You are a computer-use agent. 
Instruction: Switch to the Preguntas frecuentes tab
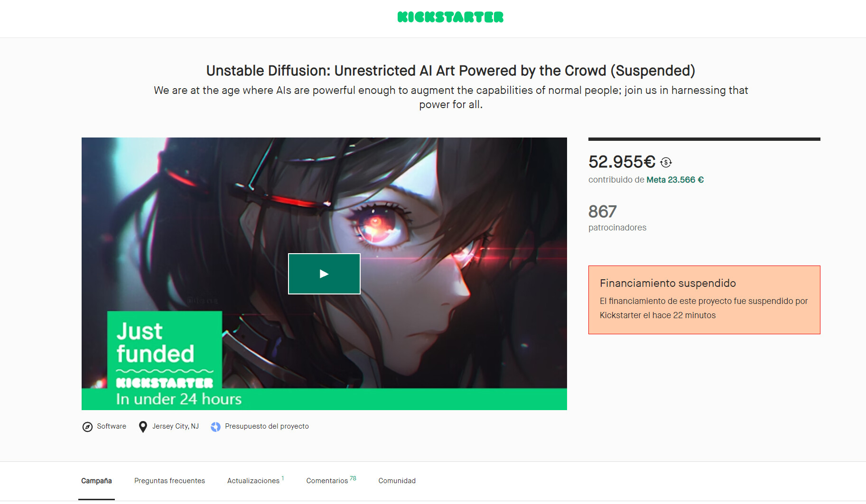169,481
